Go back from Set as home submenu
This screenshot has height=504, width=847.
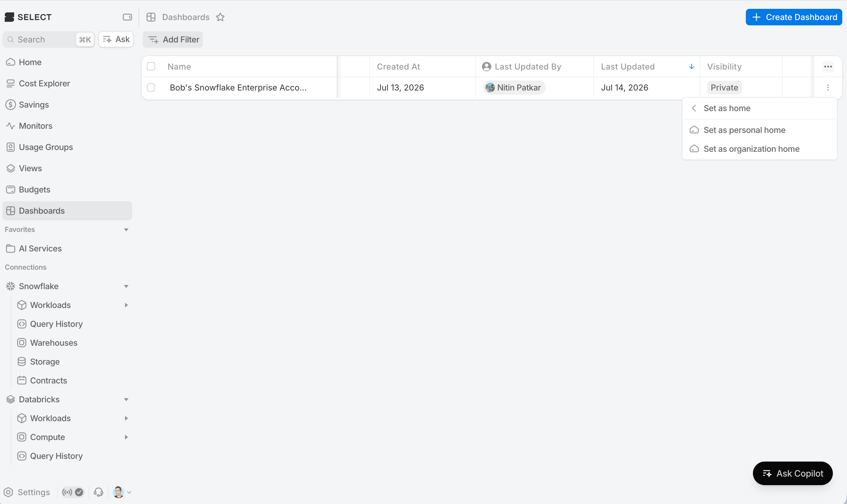694,108
